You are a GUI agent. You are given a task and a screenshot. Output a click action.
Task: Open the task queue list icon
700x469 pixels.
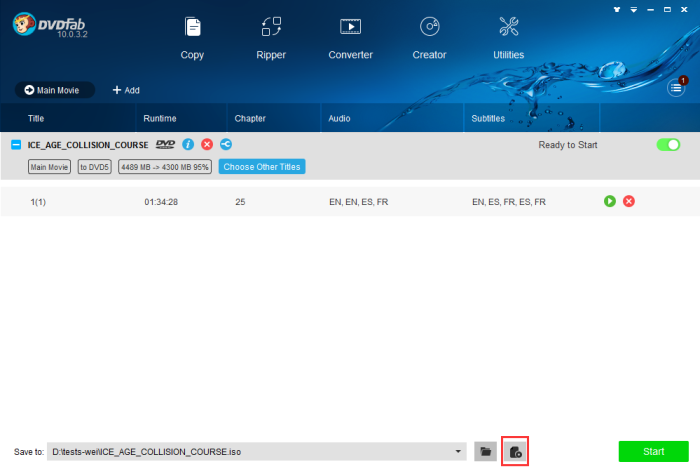pyautogui.click(x=677, y=89)
